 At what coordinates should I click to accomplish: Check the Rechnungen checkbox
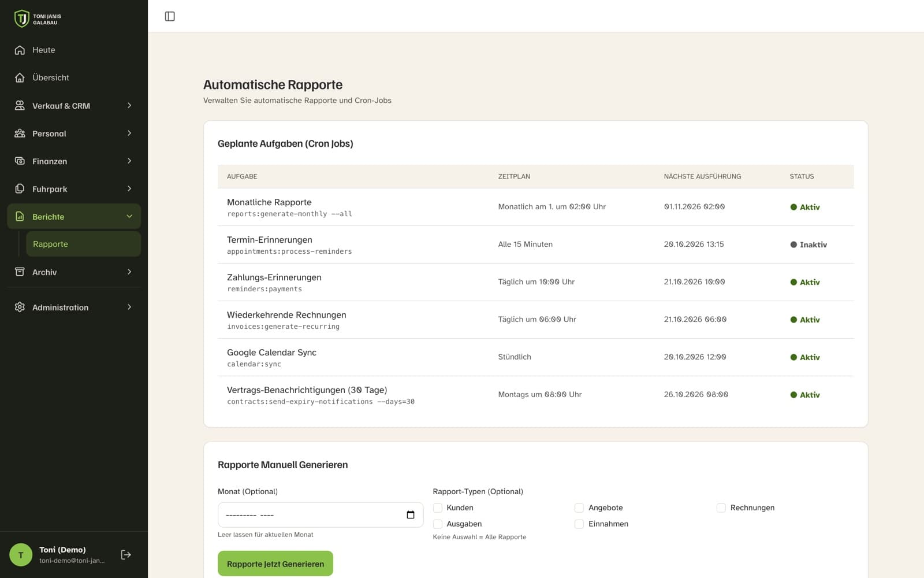[721, 508]
